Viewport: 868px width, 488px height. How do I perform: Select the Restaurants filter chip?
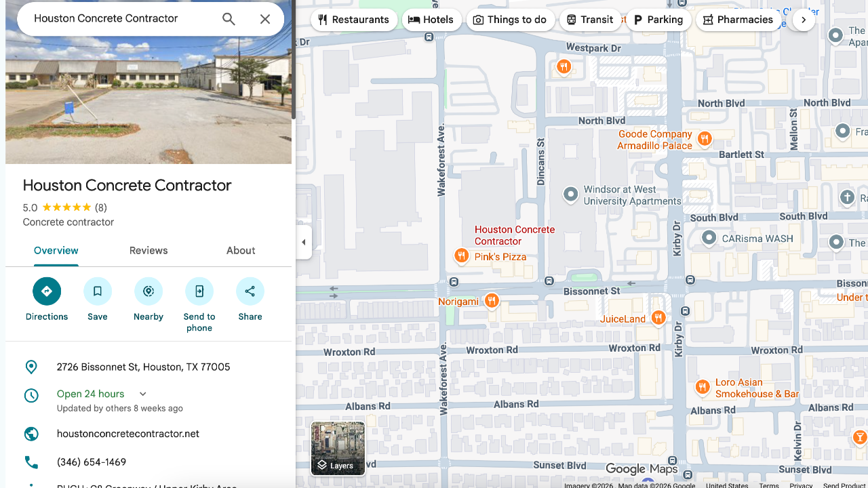354,20
